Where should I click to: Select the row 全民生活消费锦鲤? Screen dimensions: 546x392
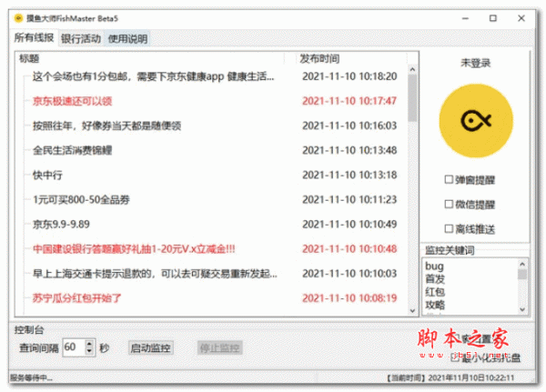[x=215, y=150]
